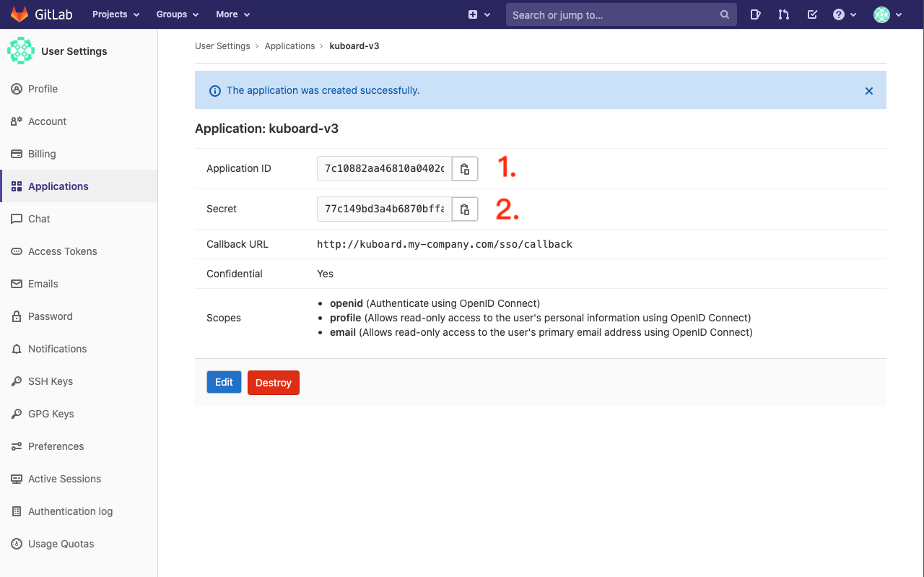Open the user avatar menu
The image size is (924, 577).
point(887,14)
